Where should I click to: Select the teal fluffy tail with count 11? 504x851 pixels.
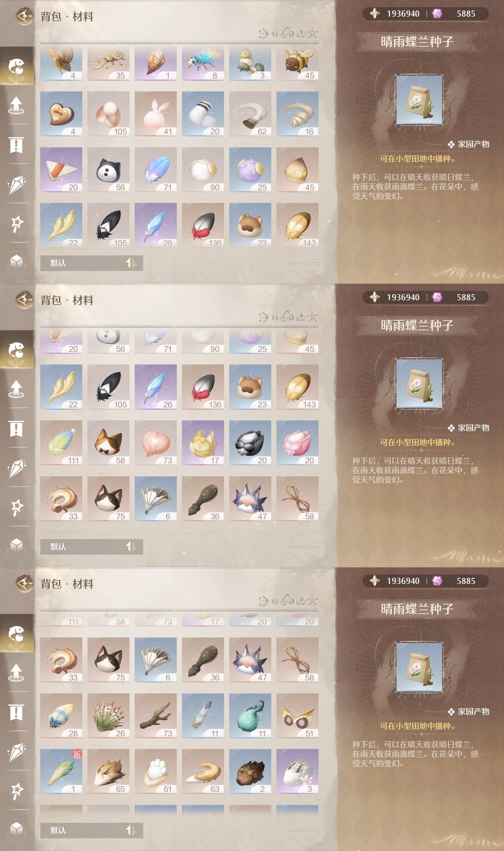click(250, 716)
